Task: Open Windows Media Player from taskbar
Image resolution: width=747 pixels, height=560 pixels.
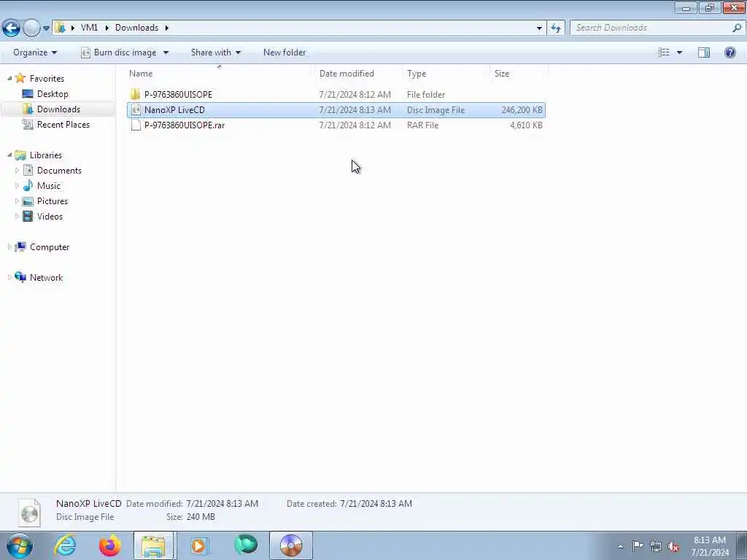Action: 199,545
